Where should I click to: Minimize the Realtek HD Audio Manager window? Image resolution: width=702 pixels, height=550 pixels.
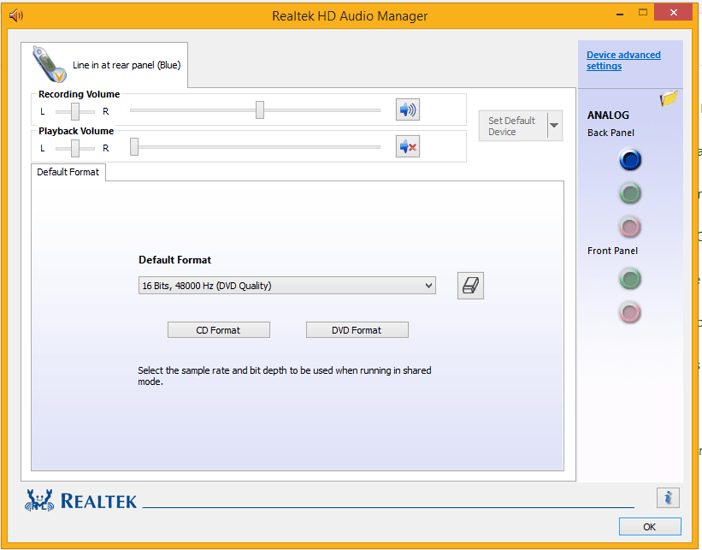(620, 14)
